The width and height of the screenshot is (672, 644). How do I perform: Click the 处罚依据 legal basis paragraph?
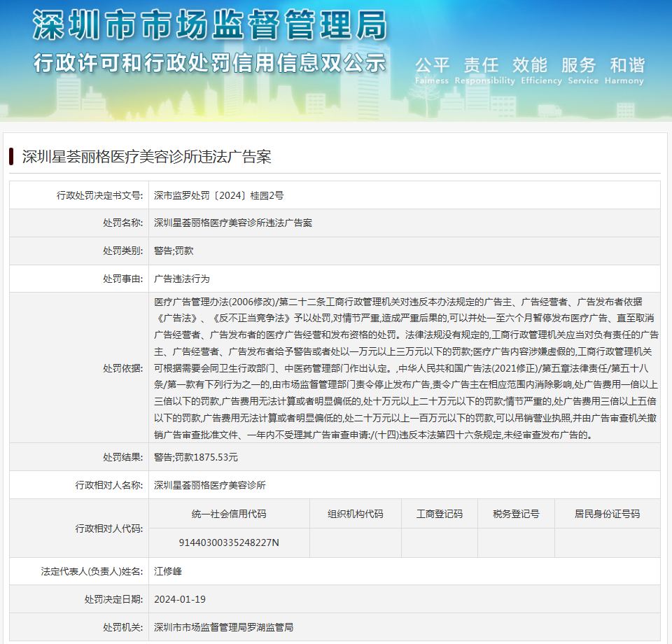click(406, 367)
